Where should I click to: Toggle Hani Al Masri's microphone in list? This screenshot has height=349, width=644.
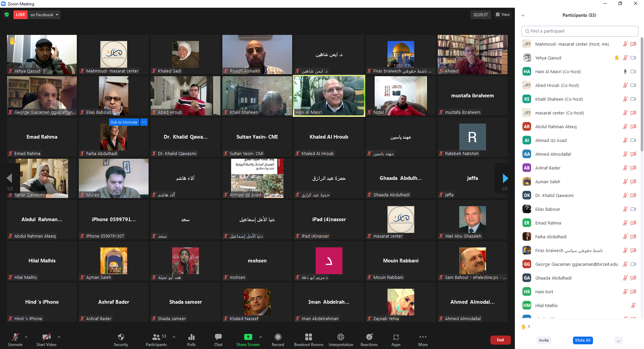pos(625,71)
